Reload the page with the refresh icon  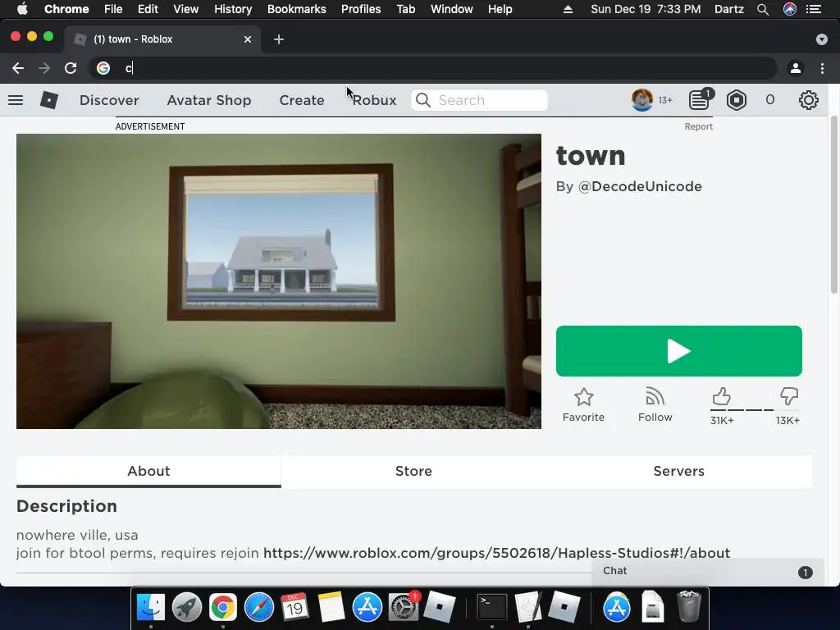[x=71, y=68]
